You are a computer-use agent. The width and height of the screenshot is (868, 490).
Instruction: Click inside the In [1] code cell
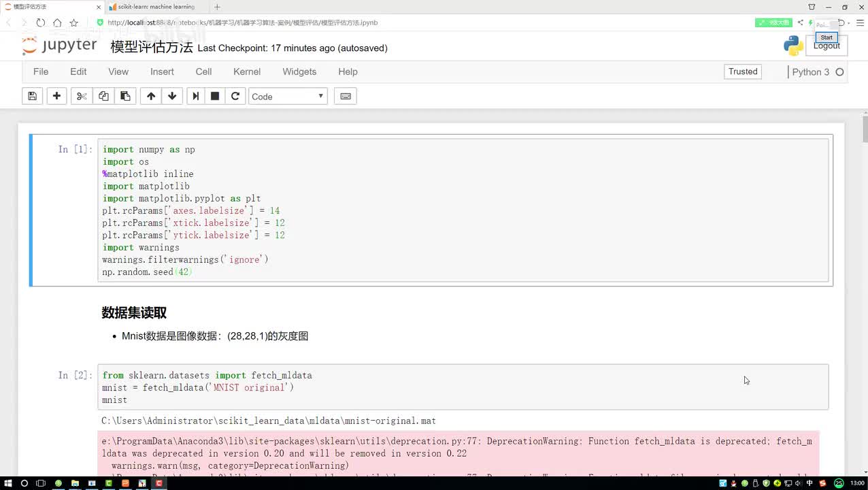coord(463,210)
